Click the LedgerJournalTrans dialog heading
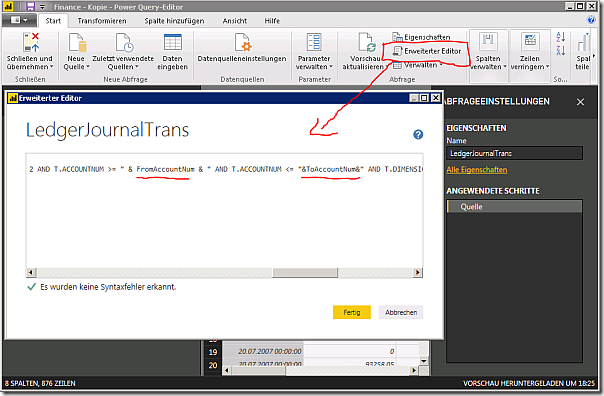 pyautogui.click(x=107, y=130)
